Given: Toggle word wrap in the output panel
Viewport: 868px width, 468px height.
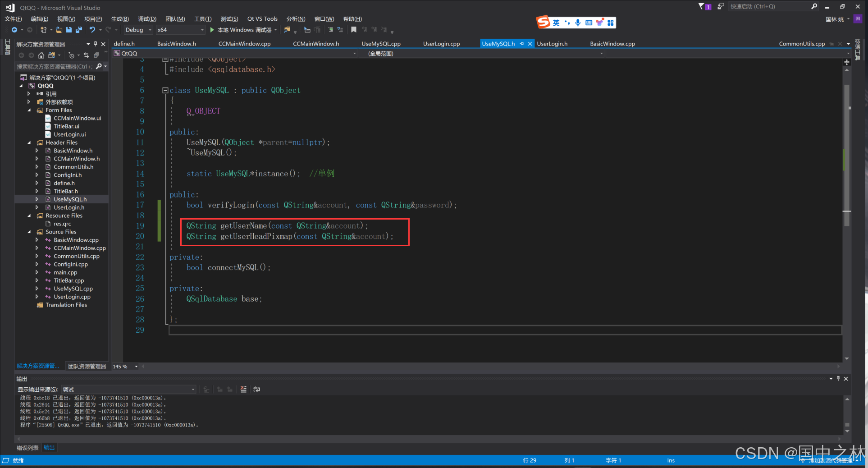Looking at the screenshot, I should coord(257,390).
